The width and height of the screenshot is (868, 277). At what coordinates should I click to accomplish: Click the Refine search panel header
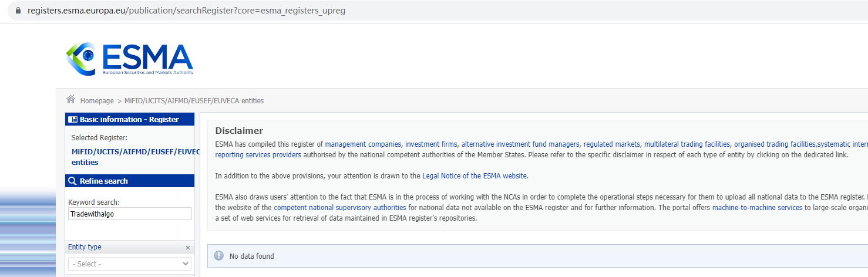[x=129, y=181]
